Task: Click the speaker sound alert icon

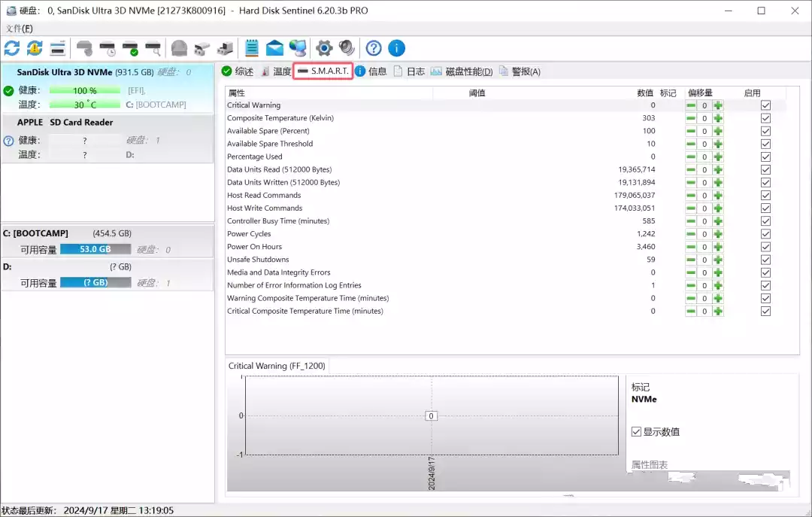Action: click(347, 48)
